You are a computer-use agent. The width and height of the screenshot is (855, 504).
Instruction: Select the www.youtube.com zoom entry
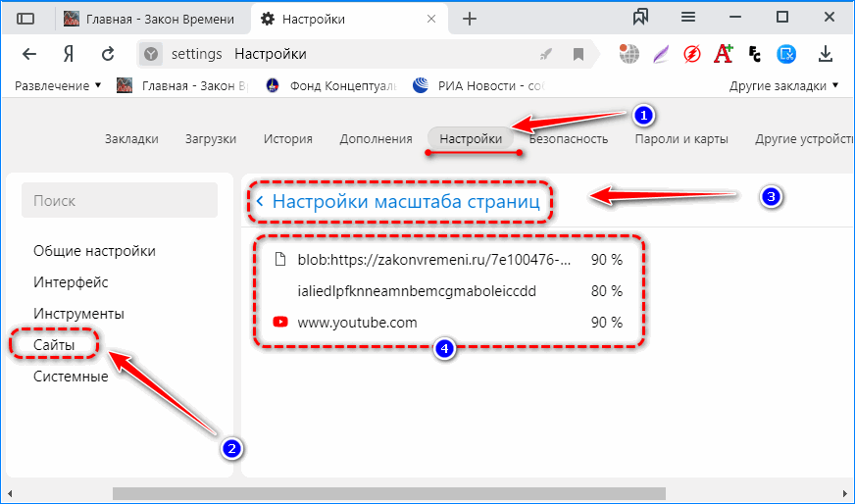click(357, 323)
